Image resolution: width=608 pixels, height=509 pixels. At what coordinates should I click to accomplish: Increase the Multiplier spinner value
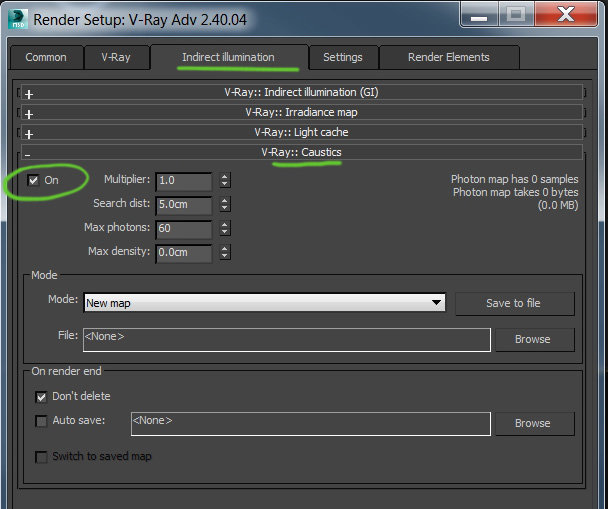pyautogui.click(x=225, y=177)
